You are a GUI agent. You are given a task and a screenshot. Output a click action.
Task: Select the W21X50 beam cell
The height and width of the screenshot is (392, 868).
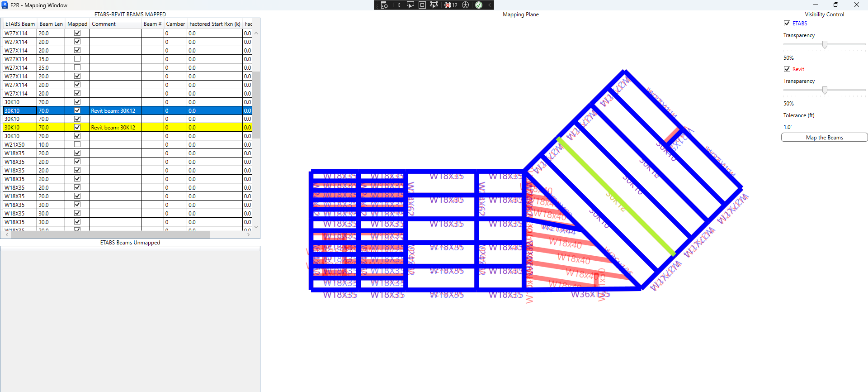20,145
